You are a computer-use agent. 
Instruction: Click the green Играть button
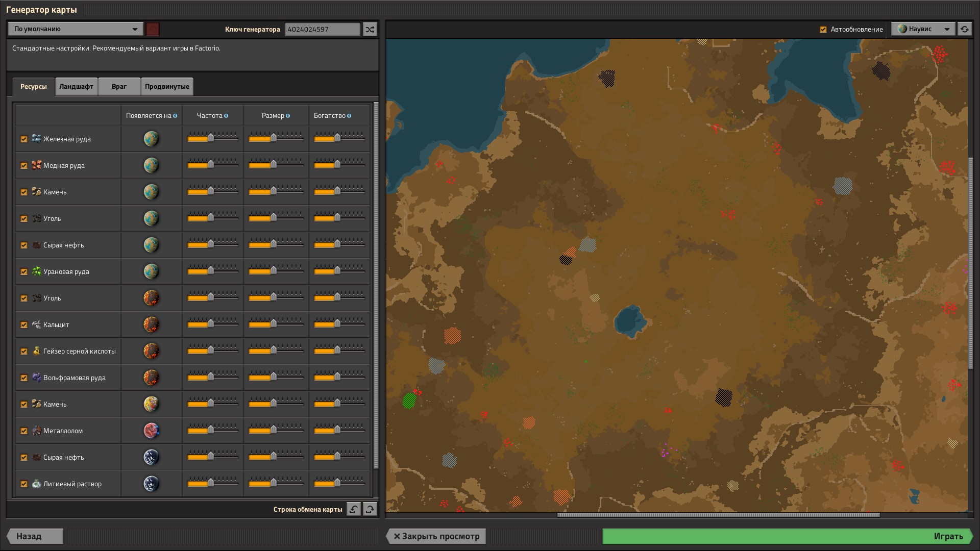tap(787, 536)
